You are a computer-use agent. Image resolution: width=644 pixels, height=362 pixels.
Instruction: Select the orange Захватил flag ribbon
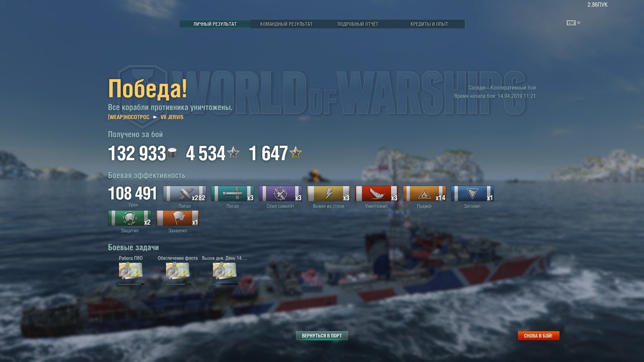[x=177, y=218]
